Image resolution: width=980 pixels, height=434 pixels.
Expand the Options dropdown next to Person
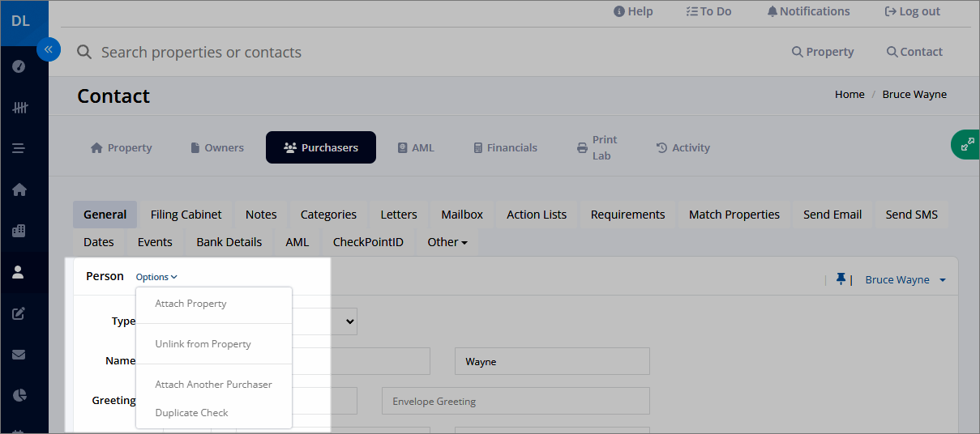(156, 277)
